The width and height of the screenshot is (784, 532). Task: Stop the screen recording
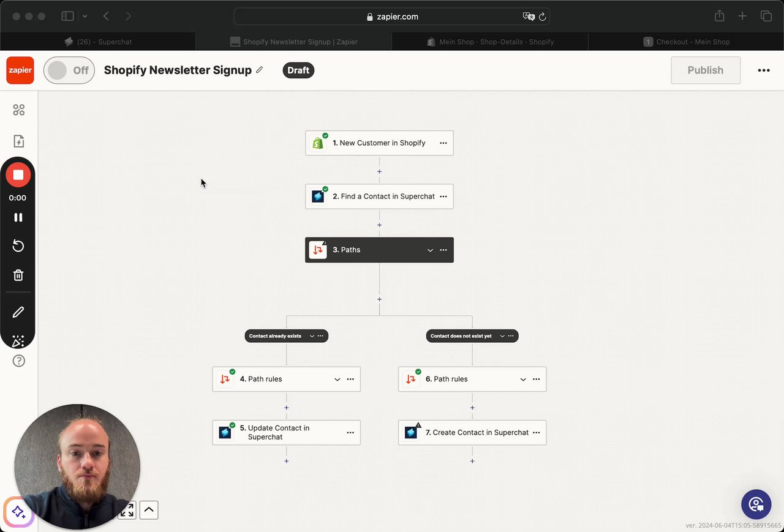(x=18, y=175)
